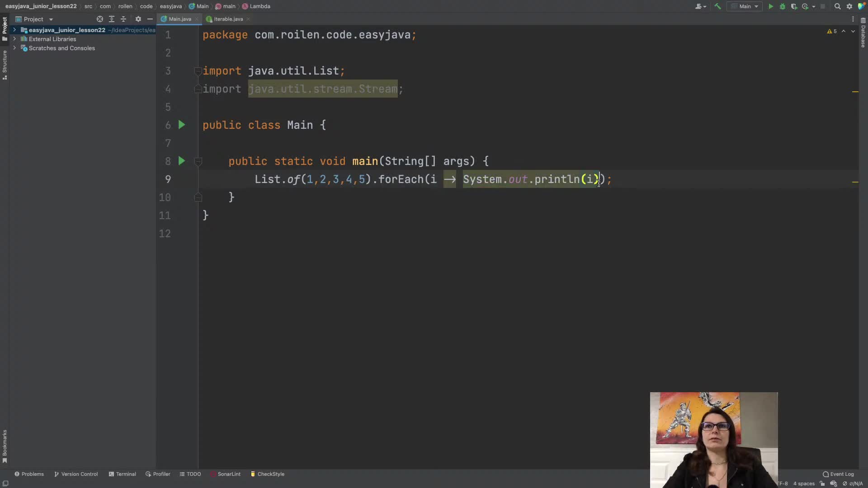Toggle the Bookmarks tool window stripe button
Image resolution: width=868 pixels, height=488 pixels.
tap(5, 446)
